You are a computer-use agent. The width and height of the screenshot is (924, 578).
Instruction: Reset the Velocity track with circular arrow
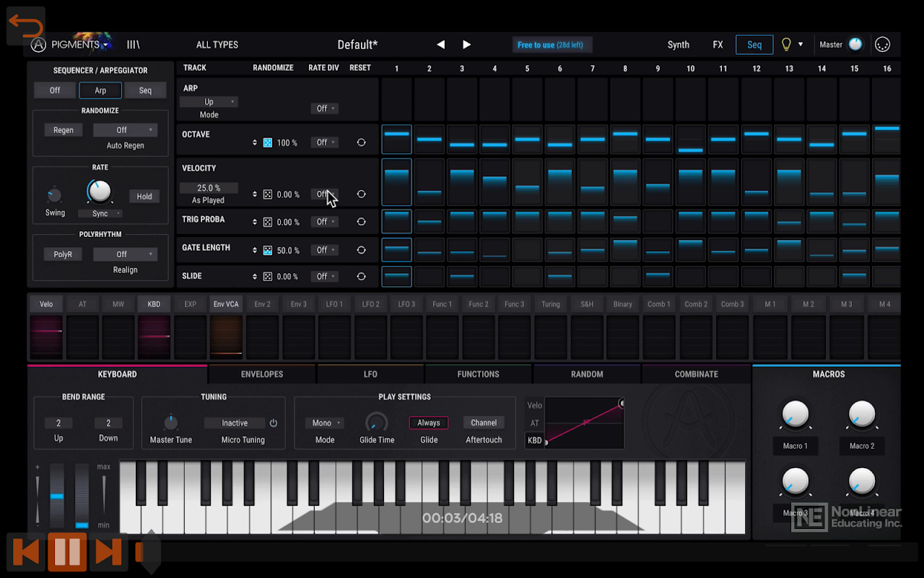[361, 194]
